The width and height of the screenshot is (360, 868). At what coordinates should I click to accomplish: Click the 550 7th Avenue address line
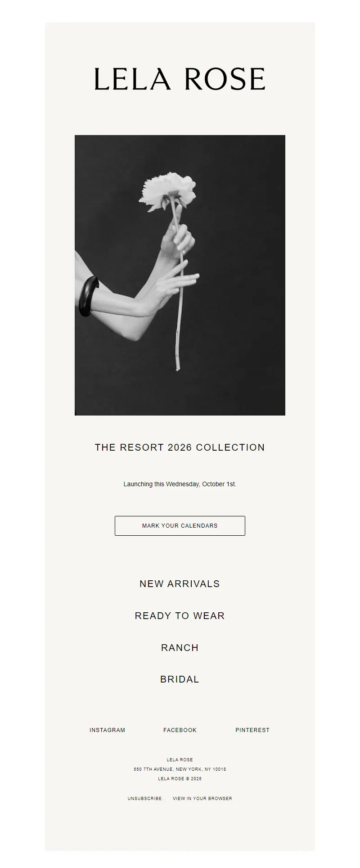pos(180,769)
